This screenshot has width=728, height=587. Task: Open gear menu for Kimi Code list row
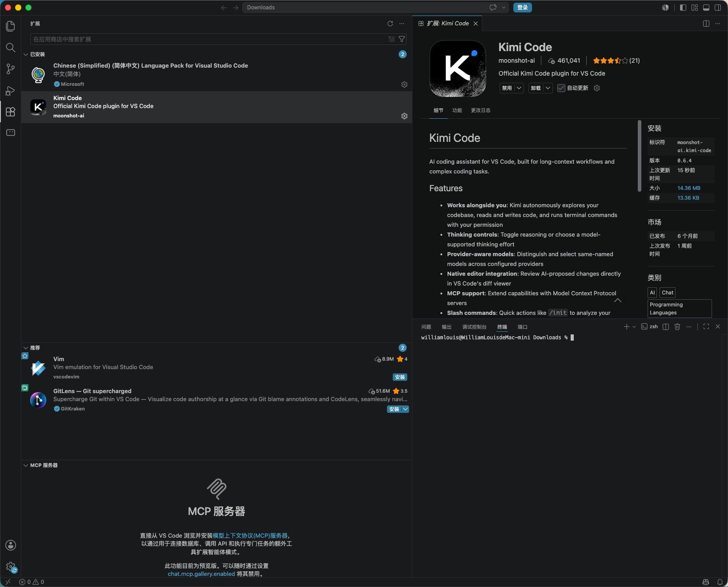(x=404, y=116)
